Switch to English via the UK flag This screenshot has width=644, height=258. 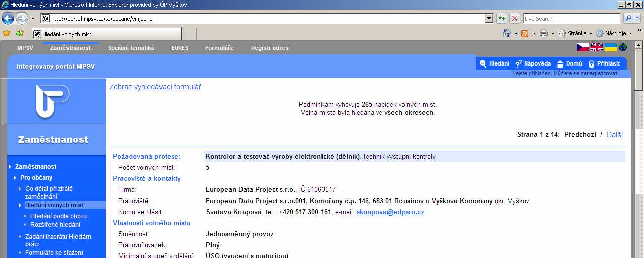coord(597,47)
